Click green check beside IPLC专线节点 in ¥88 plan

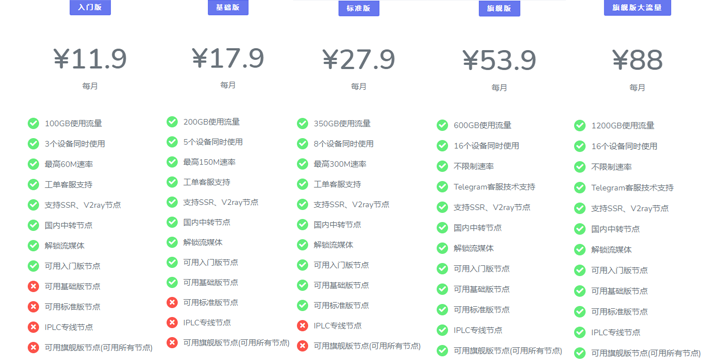click(580, 332)
